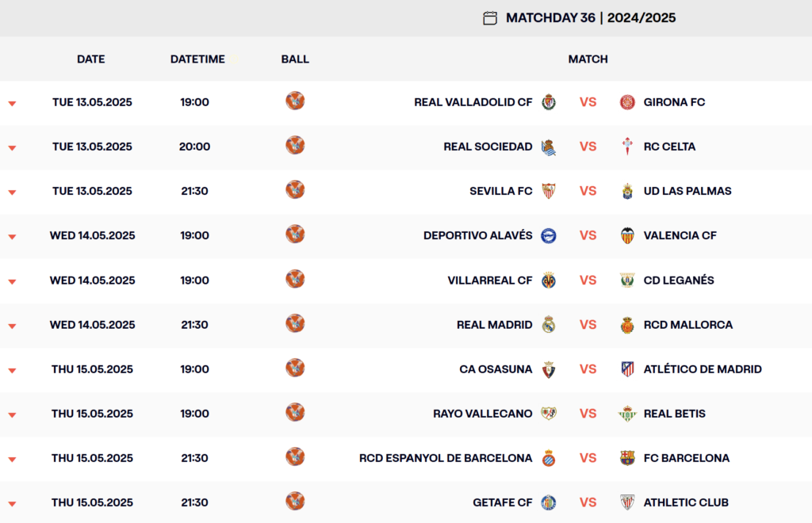Click the FC Barcelona crest
The height and width of the screenshot is (523, 812).
(x=627, y=458)
